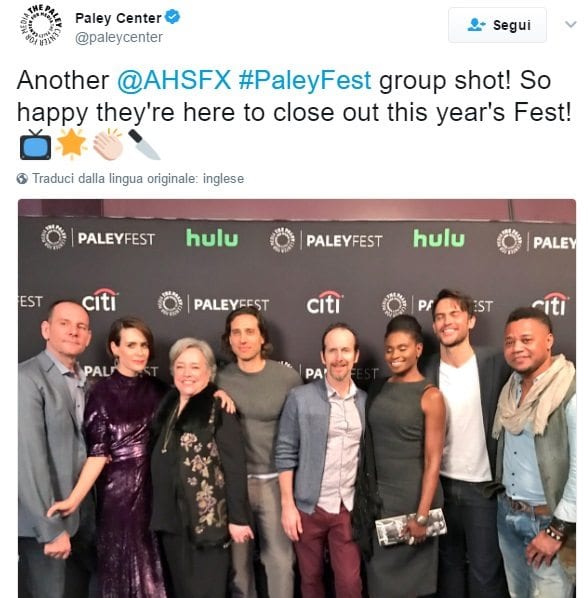Click the blue verified badge
Viewport: 588px width, 598px height.
click(x=173, y=17)
